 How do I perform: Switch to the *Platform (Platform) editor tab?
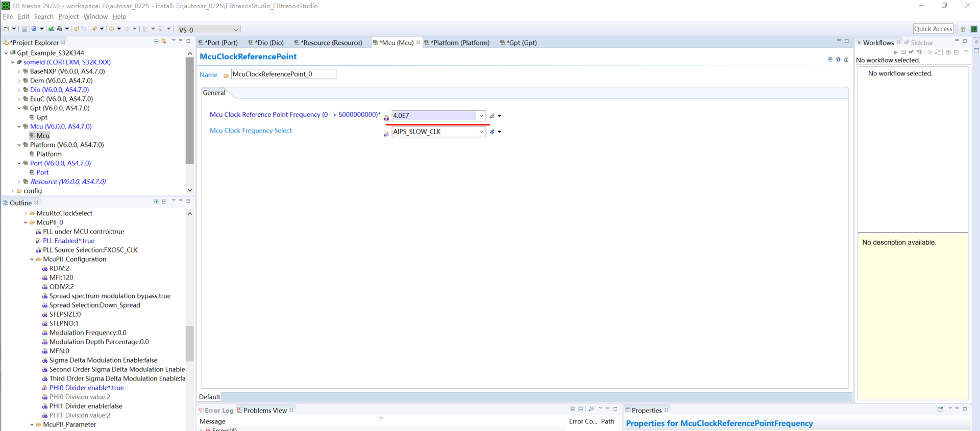click(457, 42)
